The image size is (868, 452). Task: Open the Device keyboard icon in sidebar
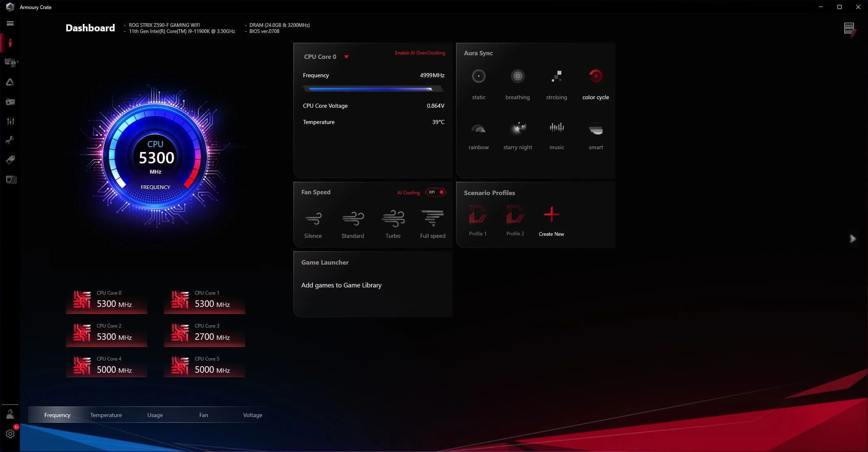pos(10,62)
